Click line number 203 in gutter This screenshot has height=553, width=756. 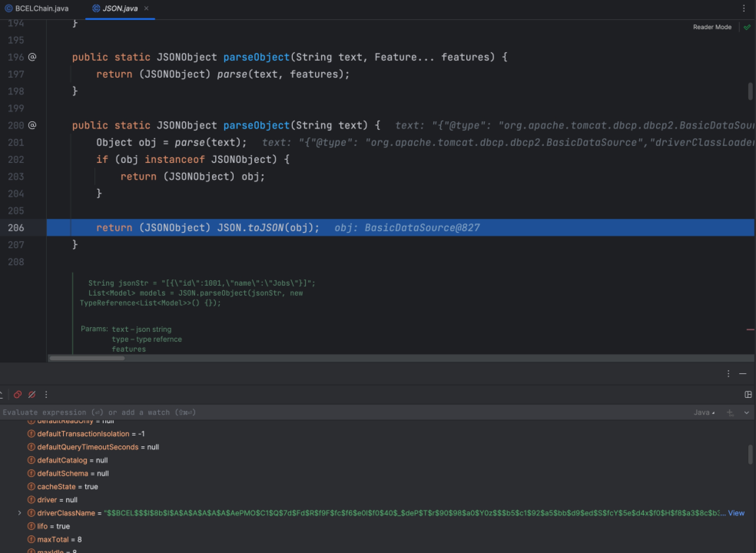tap(16, 176)
